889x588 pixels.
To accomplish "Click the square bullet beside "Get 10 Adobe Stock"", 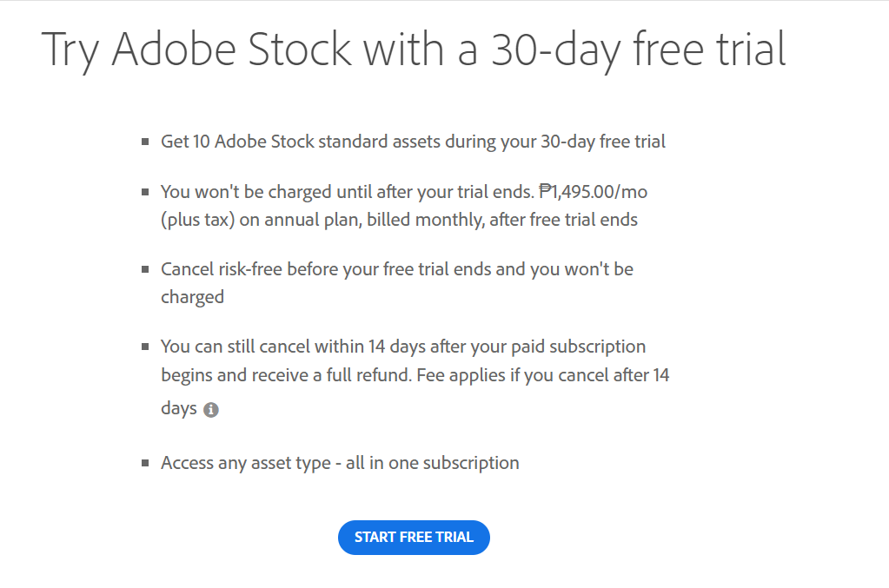I will pos(145,142).
